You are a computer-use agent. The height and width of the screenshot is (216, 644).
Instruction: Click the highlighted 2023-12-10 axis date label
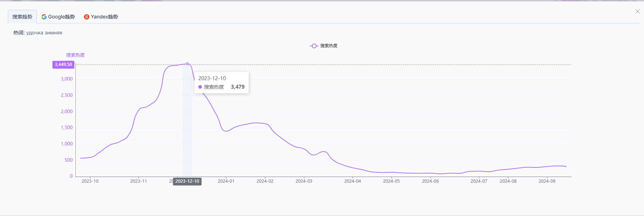click(187, 181)
